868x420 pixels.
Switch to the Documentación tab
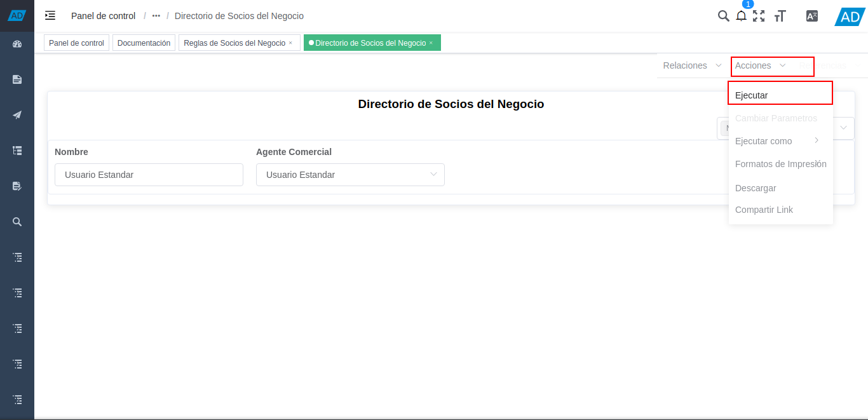(144, 43)
